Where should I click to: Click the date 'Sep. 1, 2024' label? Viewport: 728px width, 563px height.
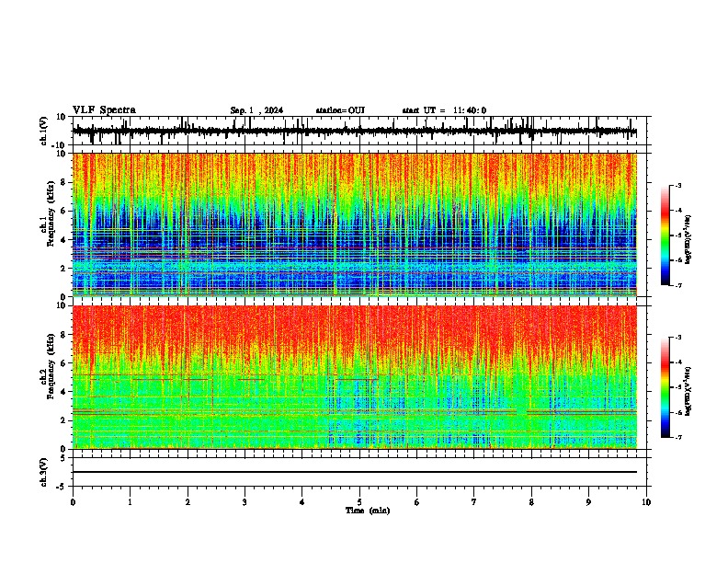[256, 110]
